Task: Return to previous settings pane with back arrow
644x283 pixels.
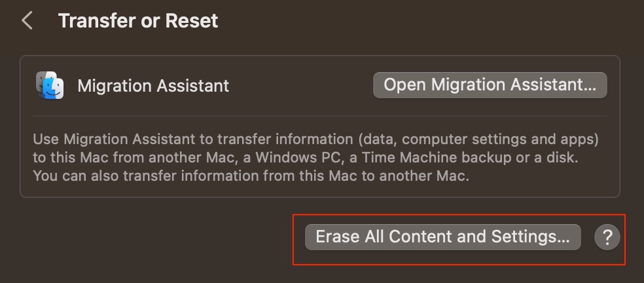Action: (27, 20)
